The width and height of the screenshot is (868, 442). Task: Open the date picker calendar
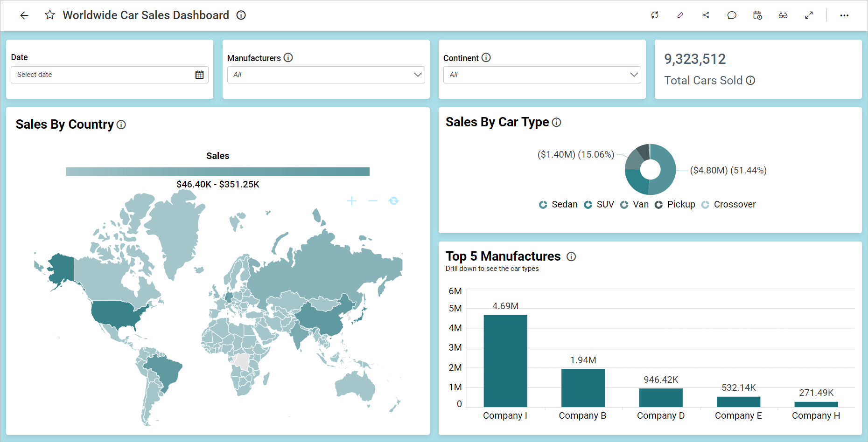199,75
